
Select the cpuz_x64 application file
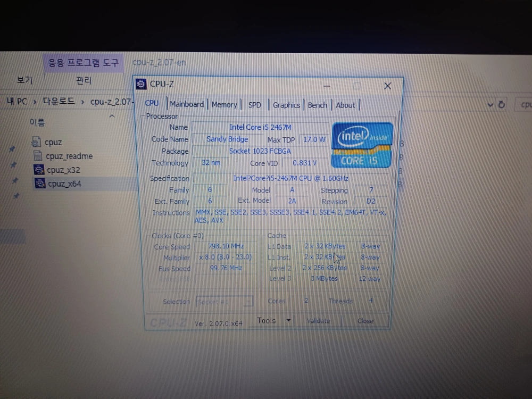point(64,184)
